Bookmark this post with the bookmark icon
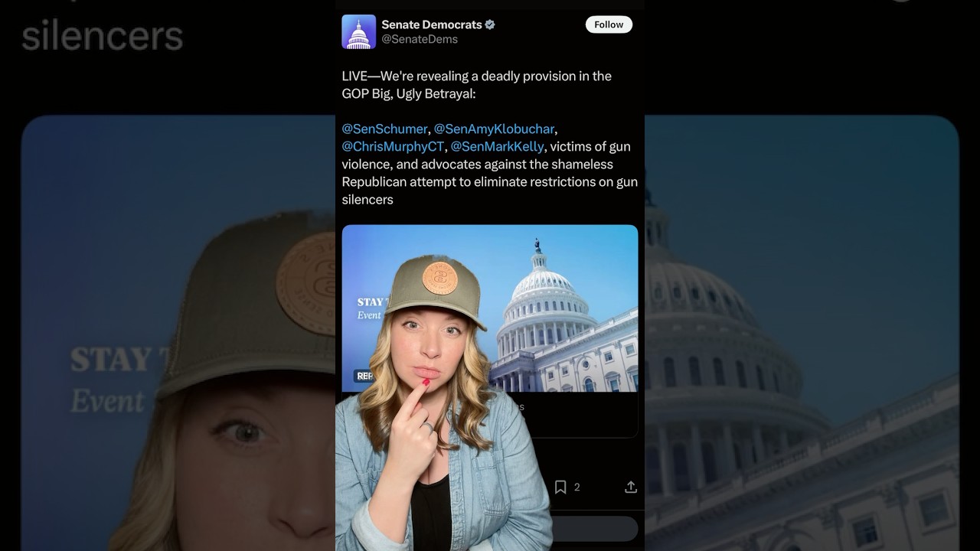The height and width of the screenshot is (551, 980). coord(560,487)
